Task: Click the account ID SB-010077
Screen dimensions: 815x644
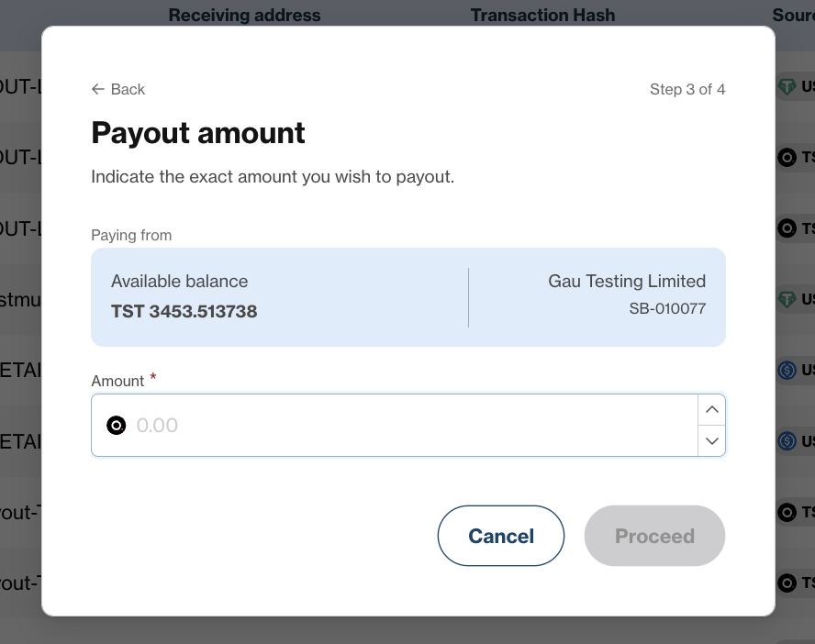Action: [x=667, y=308]
